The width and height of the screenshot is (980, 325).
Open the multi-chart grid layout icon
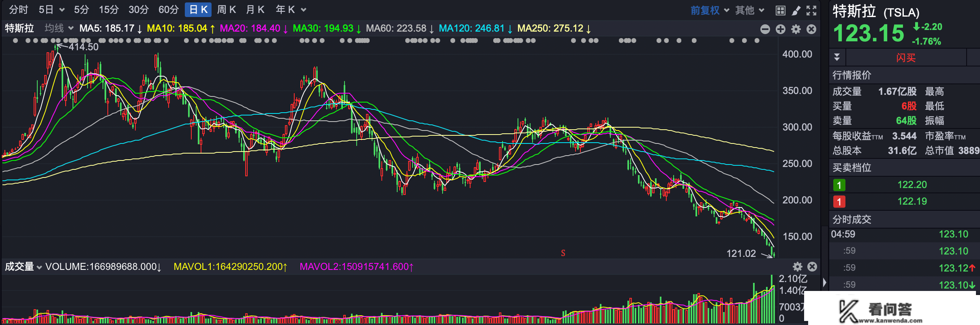(781, 11)
